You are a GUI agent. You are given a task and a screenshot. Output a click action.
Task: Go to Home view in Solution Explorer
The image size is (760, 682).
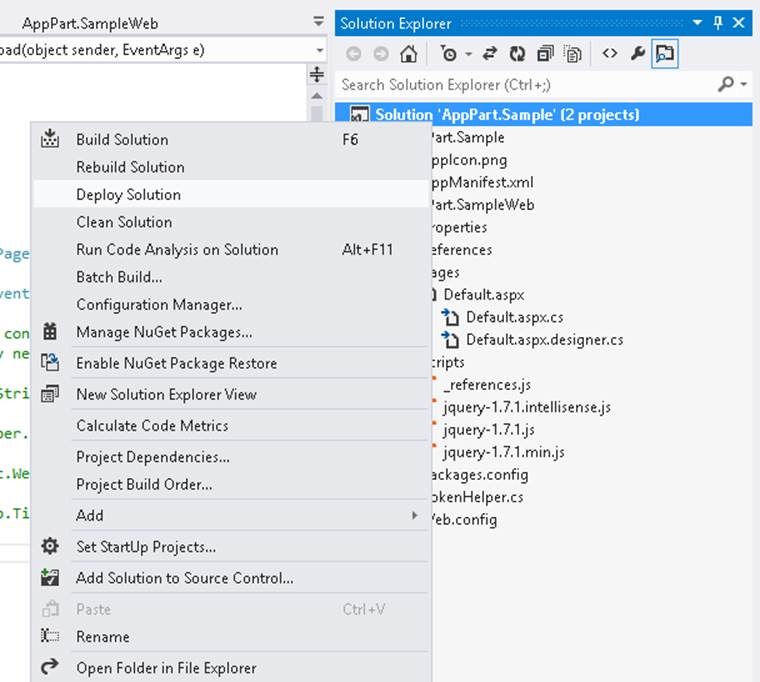click(409, 54)
